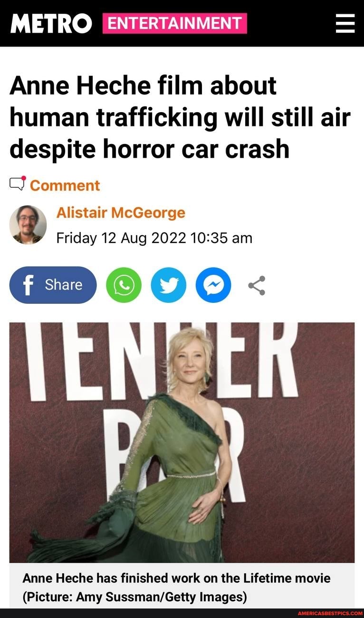This screenshot has width=364, height=618.
Task: Click the Facebook f logo
Action: coord(29,285)
